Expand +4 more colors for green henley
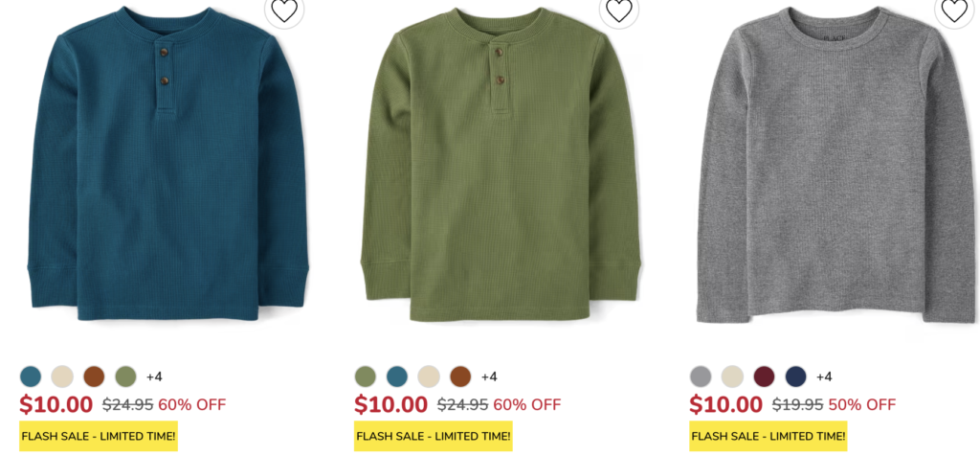 tap(489, 376)
